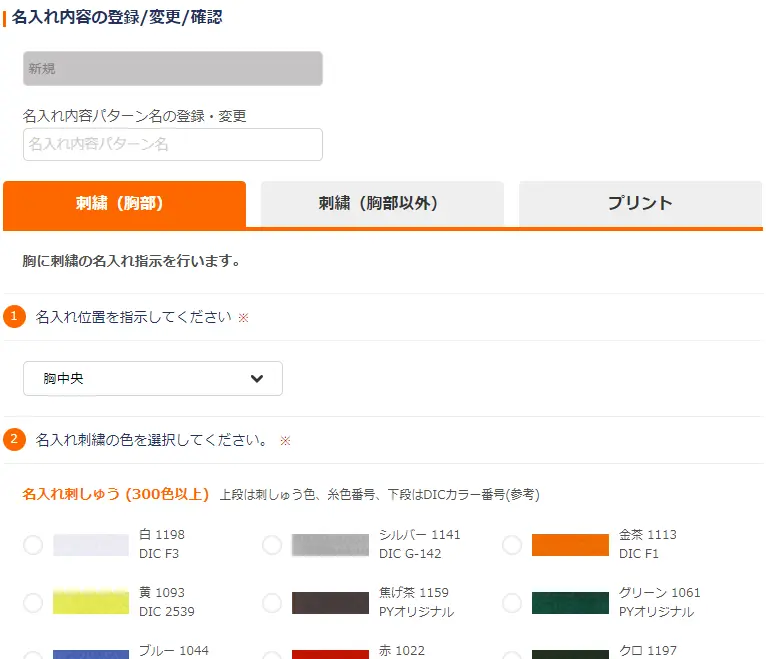Click the white thread color swatch

[91, 545]
